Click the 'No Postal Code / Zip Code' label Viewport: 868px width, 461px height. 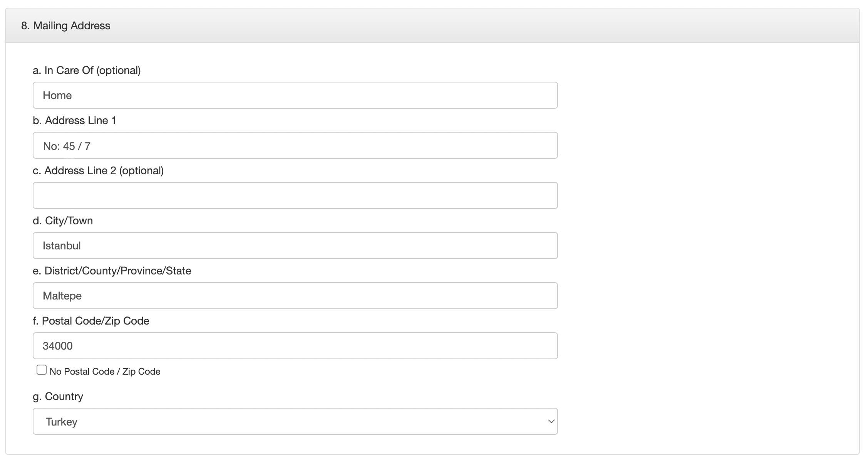pyautogui.click(x=105, y=372)
